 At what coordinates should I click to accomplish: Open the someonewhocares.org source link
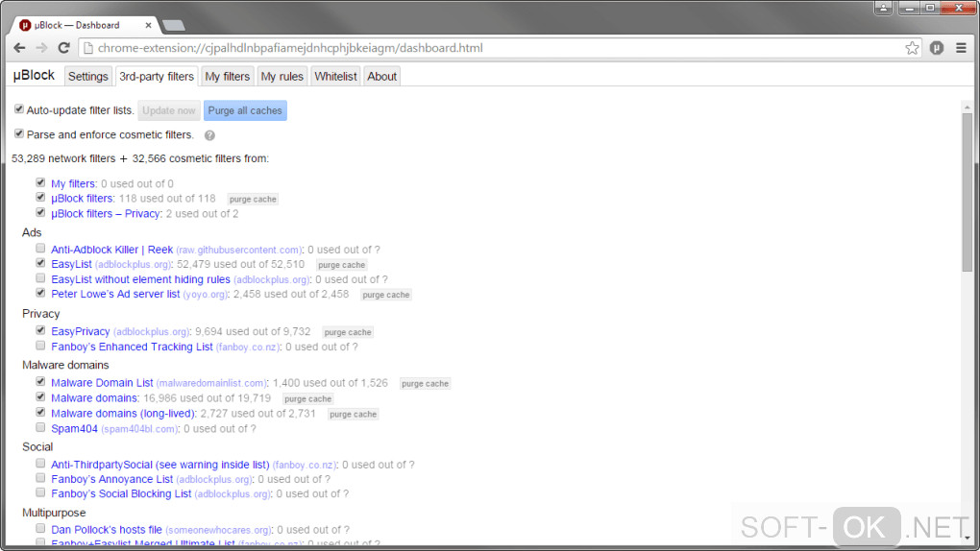pyautogui.click(x=218, y=531)
